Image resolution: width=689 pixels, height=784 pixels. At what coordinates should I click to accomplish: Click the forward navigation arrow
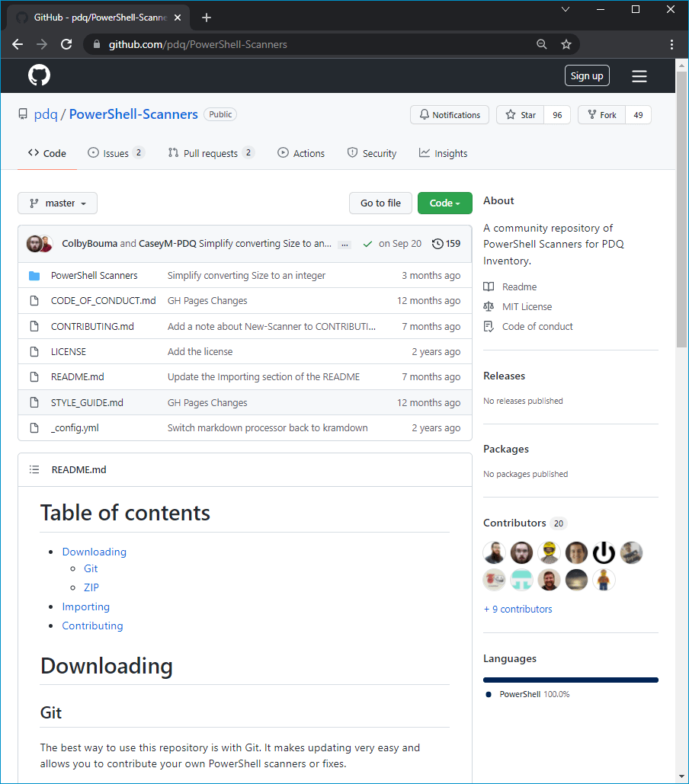pos(42,44)
